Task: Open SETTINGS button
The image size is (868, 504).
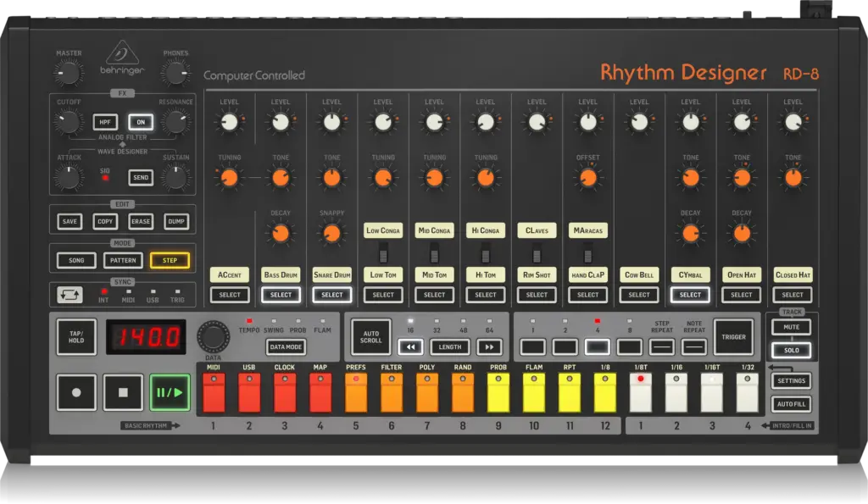Action: tap(792, 380)
